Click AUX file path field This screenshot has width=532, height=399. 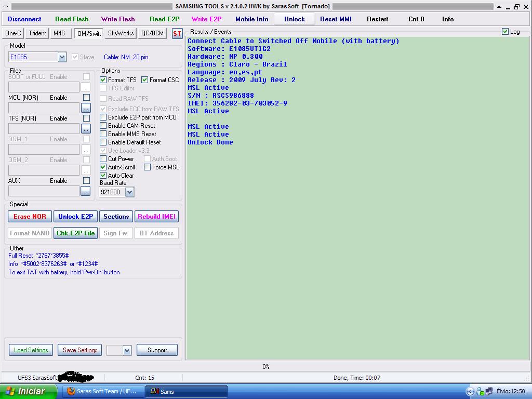[44, 191]
